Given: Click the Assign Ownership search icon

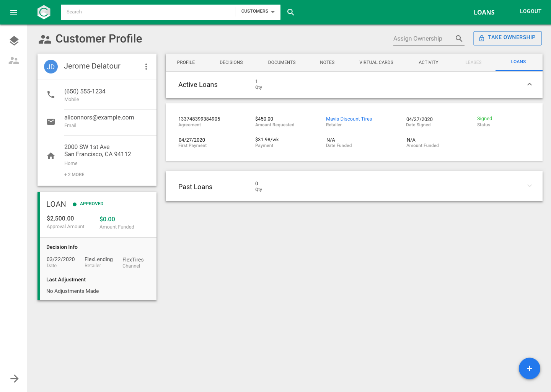Looking at the screenshot, I should click(x=459, y=39).
